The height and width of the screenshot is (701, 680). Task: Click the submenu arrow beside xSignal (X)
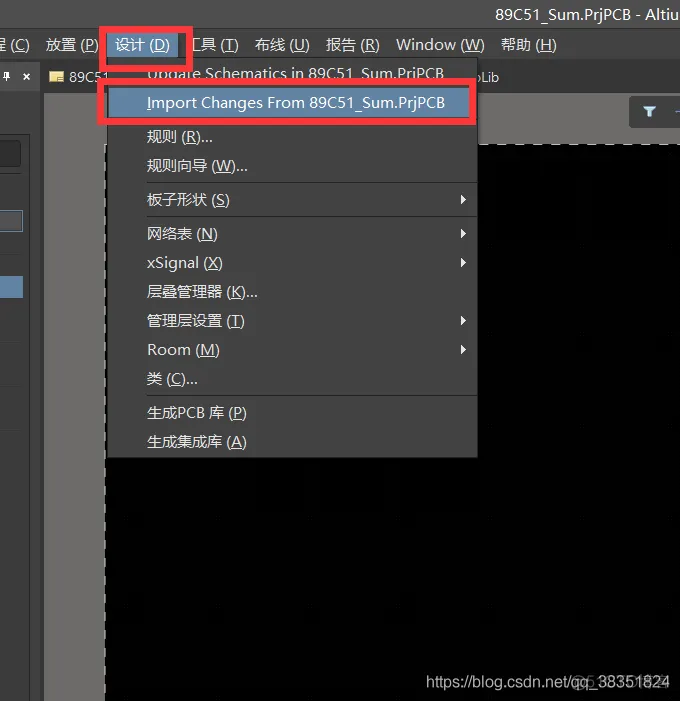click(463, 262)
